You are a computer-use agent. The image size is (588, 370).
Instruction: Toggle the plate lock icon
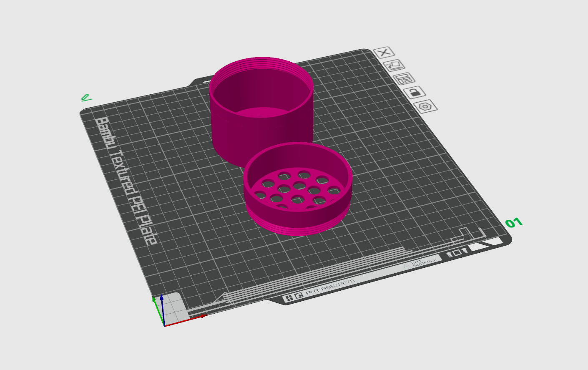[x=414, y=93]
